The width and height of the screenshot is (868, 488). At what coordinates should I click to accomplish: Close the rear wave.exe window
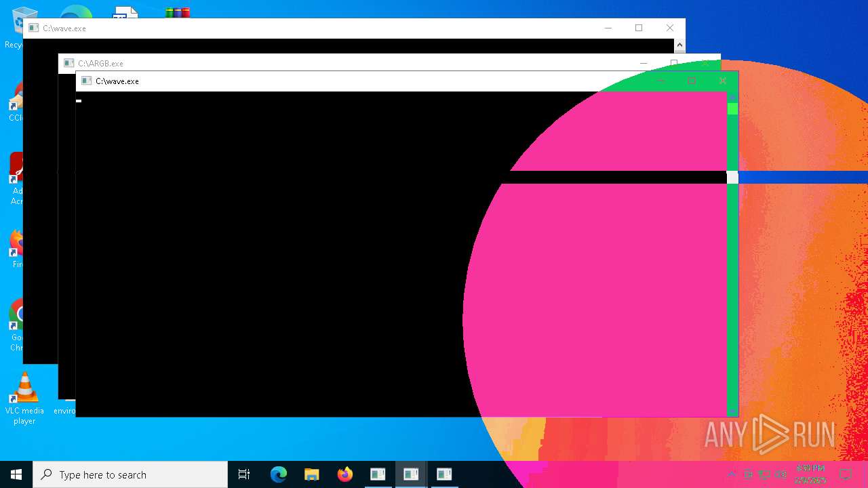(x=670, y=28)
